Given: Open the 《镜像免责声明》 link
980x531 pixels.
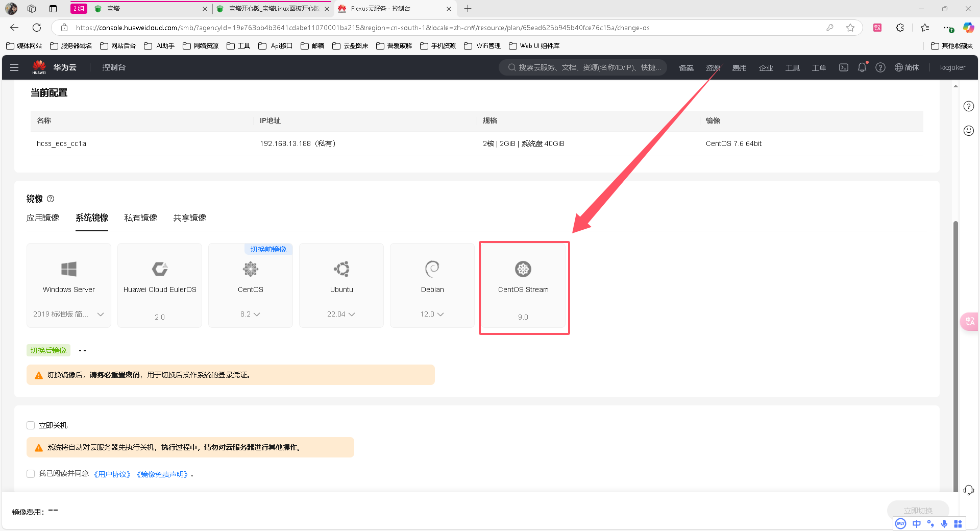Looking at the screenshot, I should (x=163, y=474).
